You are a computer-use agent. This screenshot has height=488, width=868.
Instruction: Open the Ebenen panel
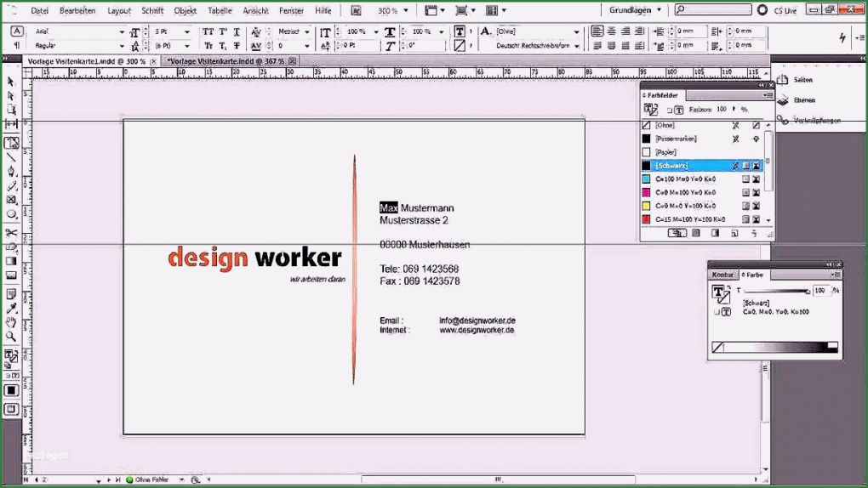(803, 99)
